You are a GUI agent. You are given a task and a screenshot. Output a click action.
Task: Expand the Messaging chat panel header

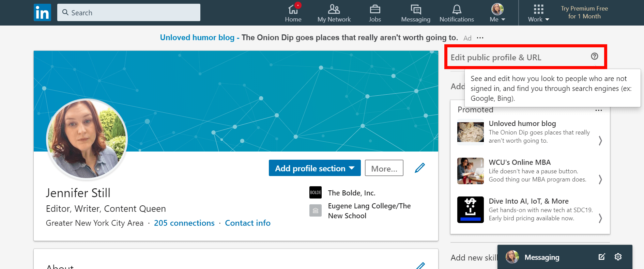[x=565, y=257]
